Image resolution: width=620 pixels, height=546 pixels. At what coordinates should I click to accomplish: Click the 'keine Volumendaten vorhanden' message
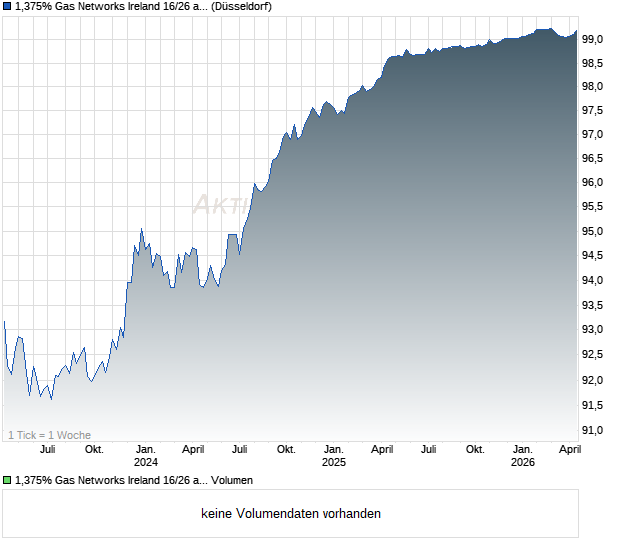pyautogui.click(x=291, y=514)
